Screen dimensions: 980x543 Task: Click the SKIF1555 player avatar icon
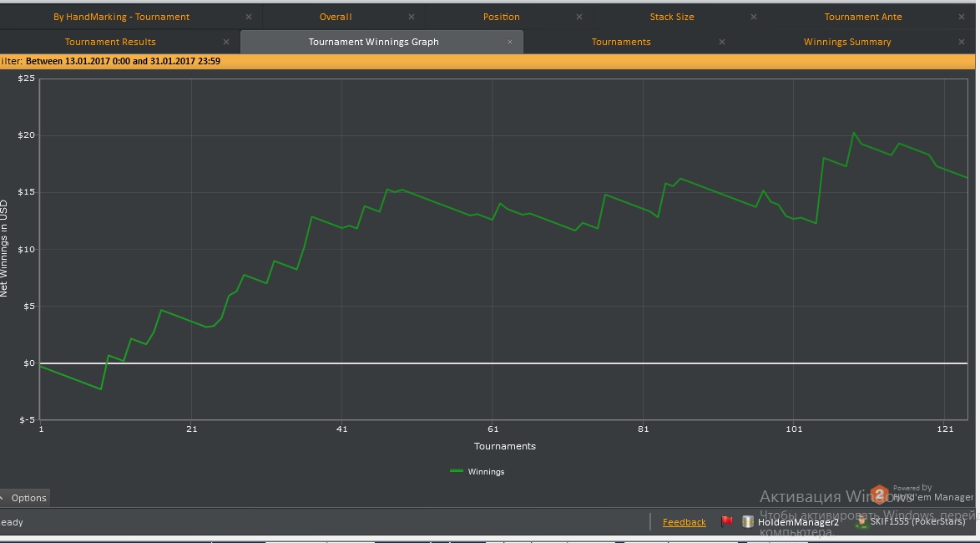861,522
